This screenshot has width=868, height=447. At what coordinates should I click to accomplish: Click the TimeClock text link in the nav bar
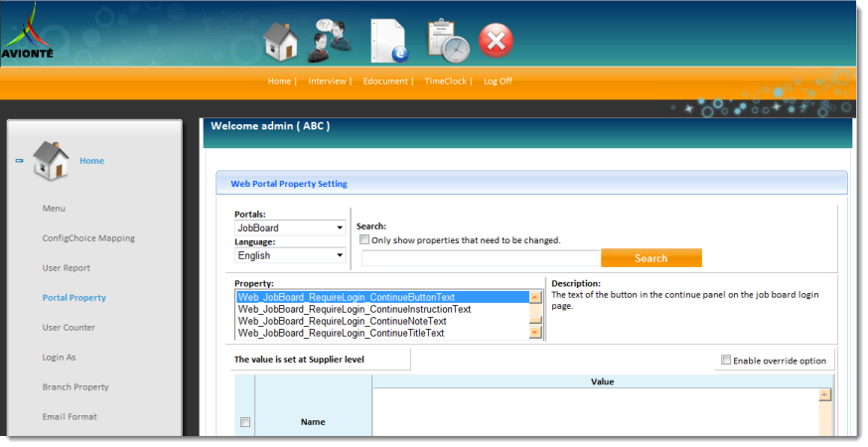445,81
